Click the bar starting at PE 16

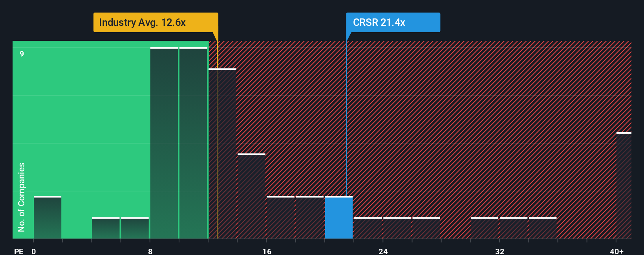coord(280,217)
